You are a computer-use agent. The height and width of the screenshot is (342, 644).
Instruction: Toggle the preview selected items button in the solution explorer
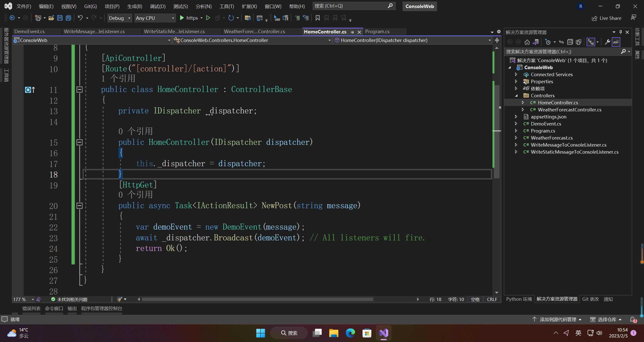coord(616,42)
